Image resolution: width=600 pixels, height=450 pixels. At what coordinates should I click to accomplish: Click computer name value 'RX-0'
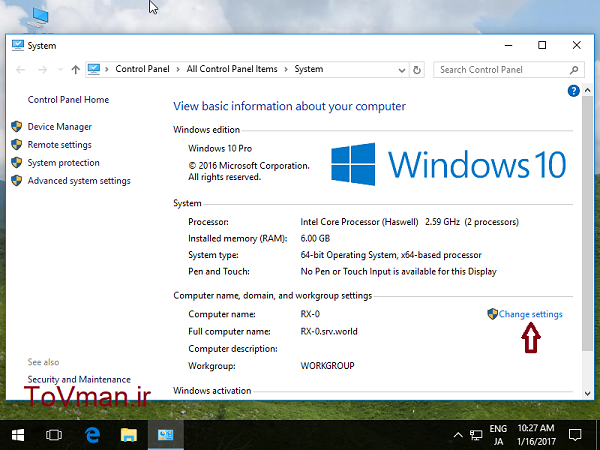point(310,314)
